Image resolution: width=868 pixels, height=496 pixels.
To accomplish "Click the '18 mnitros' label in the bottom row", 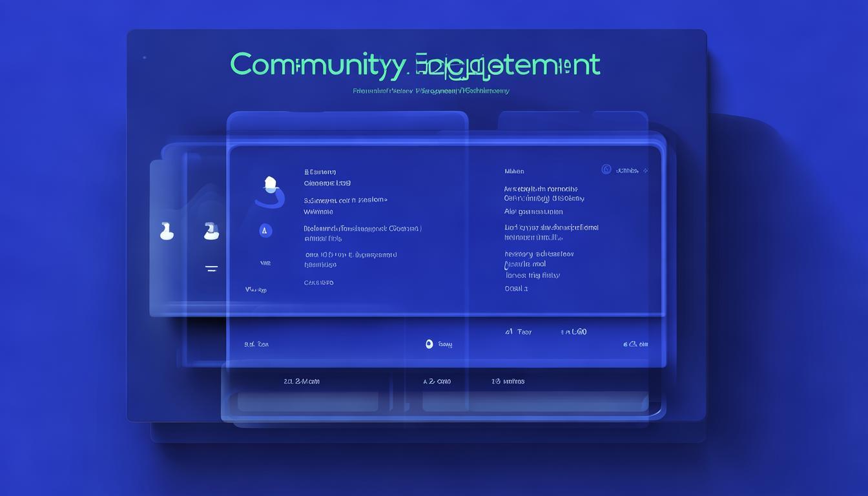I will point(508,382).
